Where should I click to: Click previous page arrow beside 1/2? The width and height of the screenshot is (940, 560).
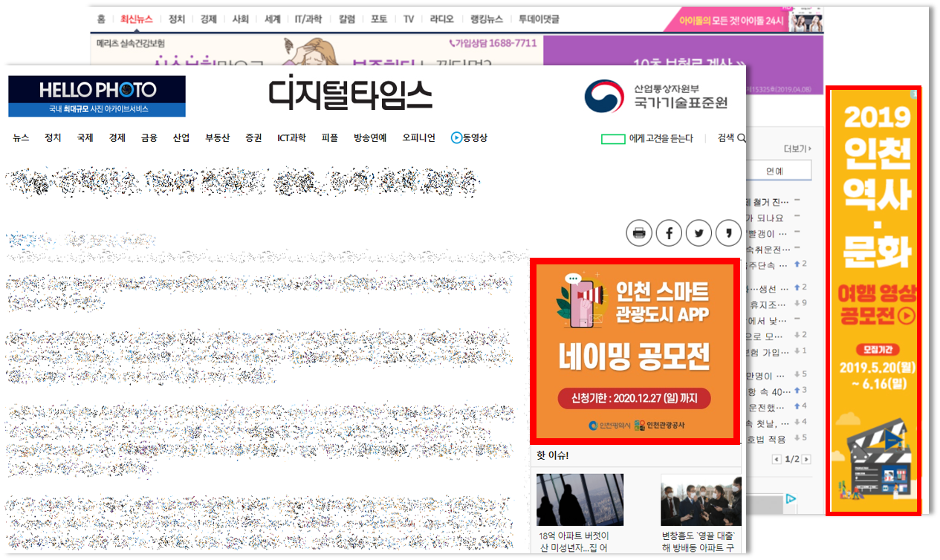pos(777,460)
